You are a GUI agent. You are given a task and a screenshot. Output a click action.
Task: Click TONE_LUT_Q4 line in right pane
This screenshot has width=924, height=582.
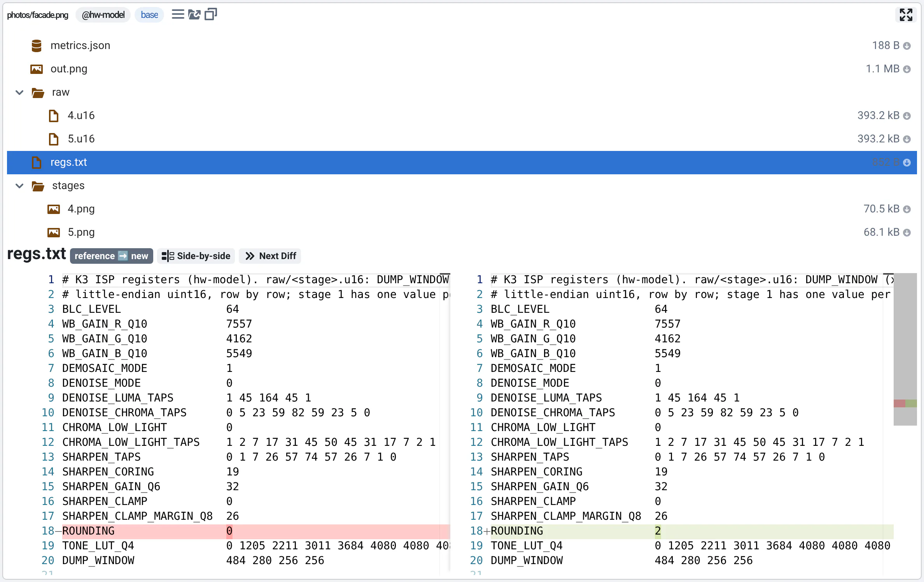691,546
